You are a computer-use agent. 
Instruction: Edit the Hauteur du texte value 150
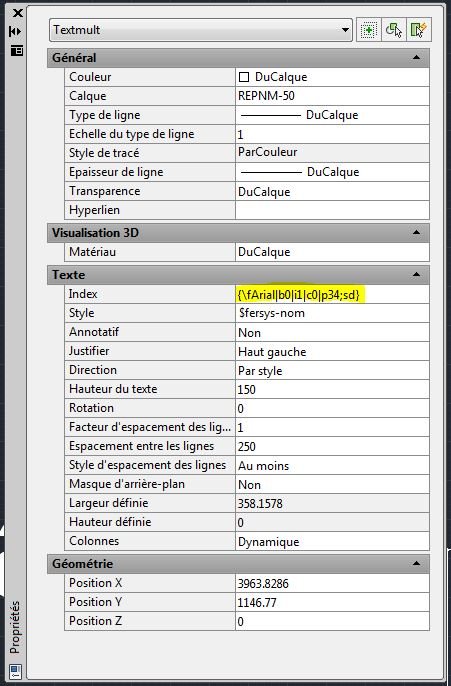coord(332,389)
